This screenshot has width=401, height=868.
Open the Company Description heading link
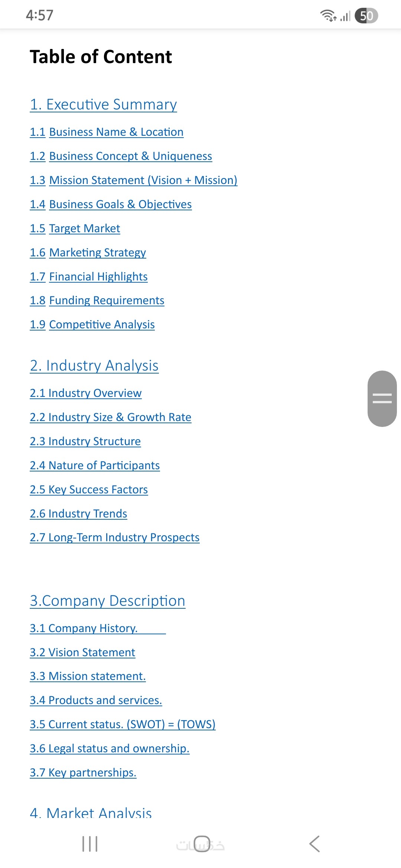pos(108,601)
